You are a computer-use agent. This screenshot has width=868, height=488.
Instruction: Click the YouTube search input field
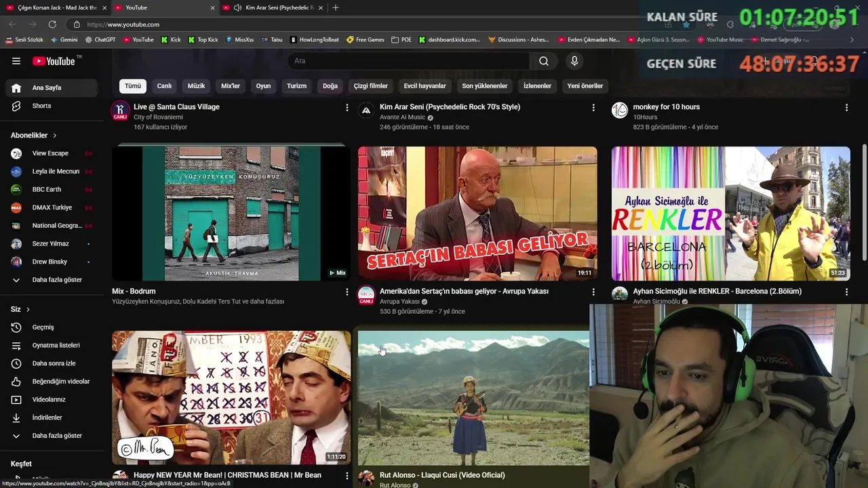pos(409,61)
